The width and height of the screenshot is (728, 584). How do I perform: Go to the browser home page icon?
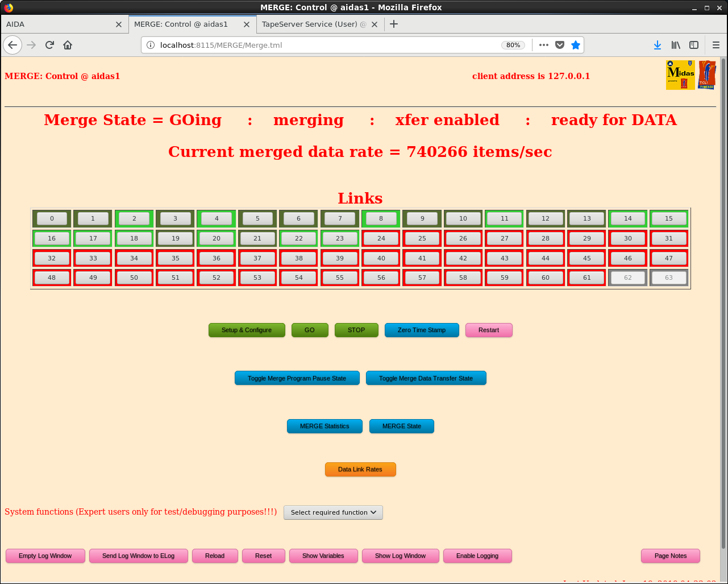pyautogui.click(x=68, y=45)
